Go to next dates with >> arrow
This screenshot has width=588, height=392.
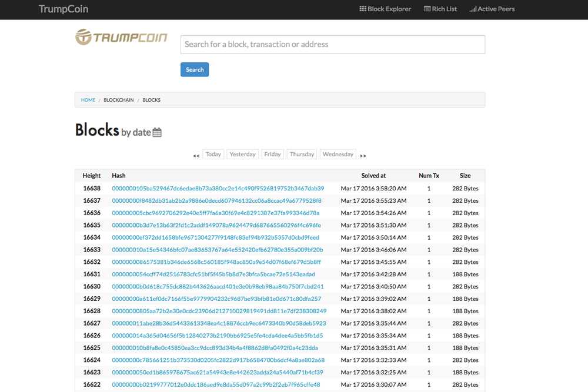point(363,156)
